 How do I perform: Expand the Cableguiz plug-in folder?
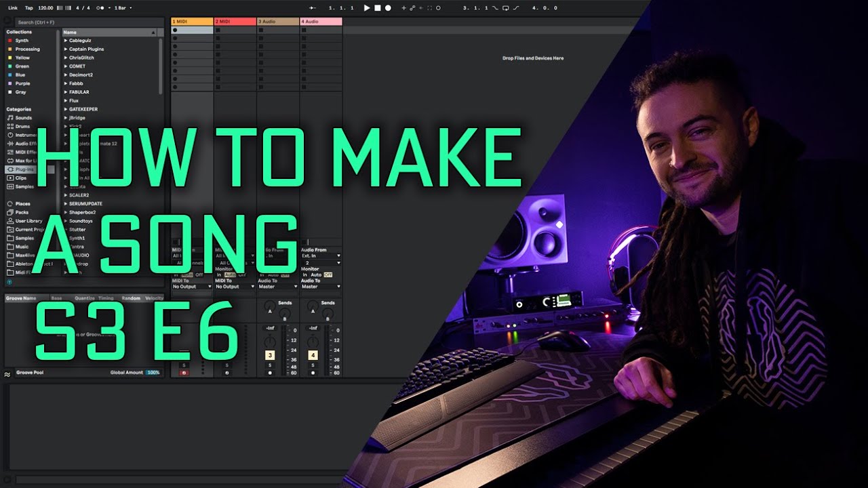(66, 41)
